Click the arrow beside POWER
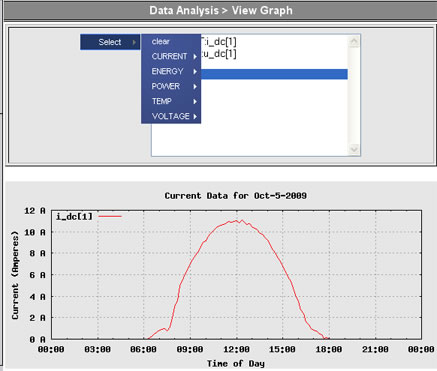This screenshot has width=437, height=371. (195, 87)
